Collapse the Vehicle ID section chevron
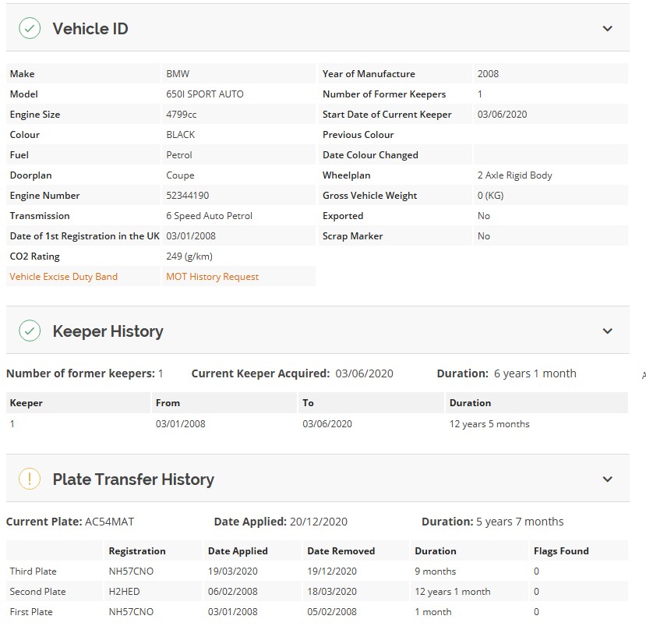The image size is (646, 644). coord(607,28)
